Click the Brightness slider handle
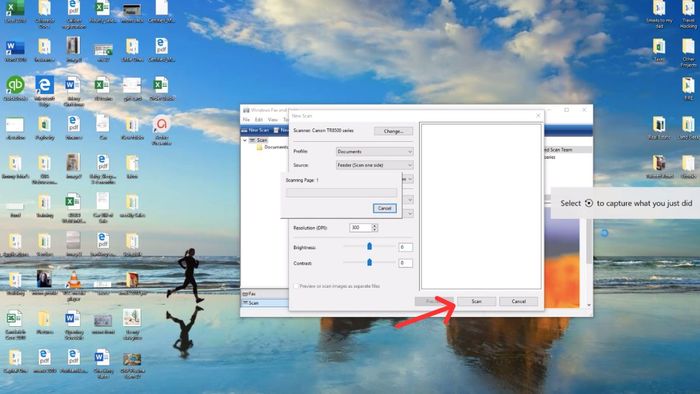This screenshot has height=394, width=700. (369, 246)
